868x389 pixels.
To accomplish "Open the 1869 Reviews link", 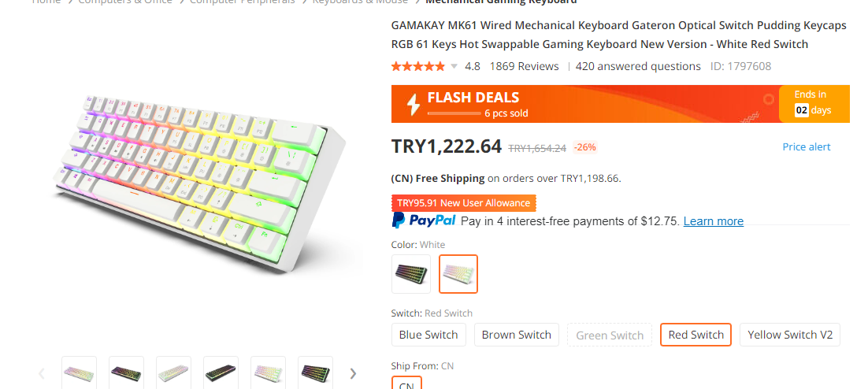I will click(x=524, y=67).
